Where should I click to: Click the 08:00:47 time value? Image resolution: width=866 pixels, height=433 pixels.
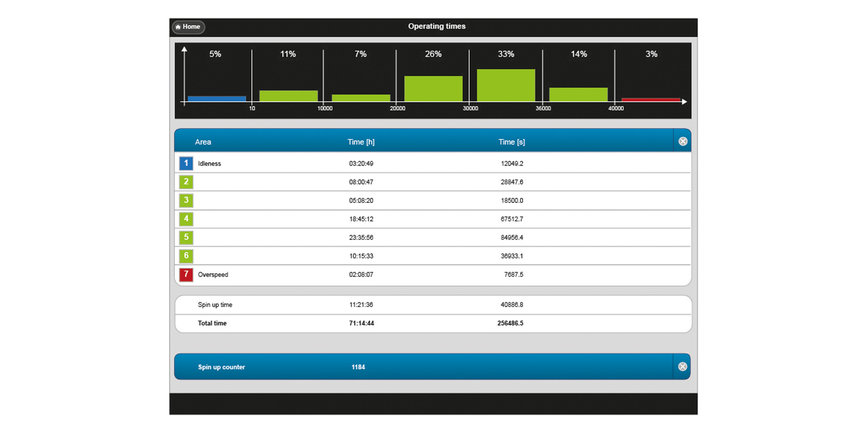[361, 182]
